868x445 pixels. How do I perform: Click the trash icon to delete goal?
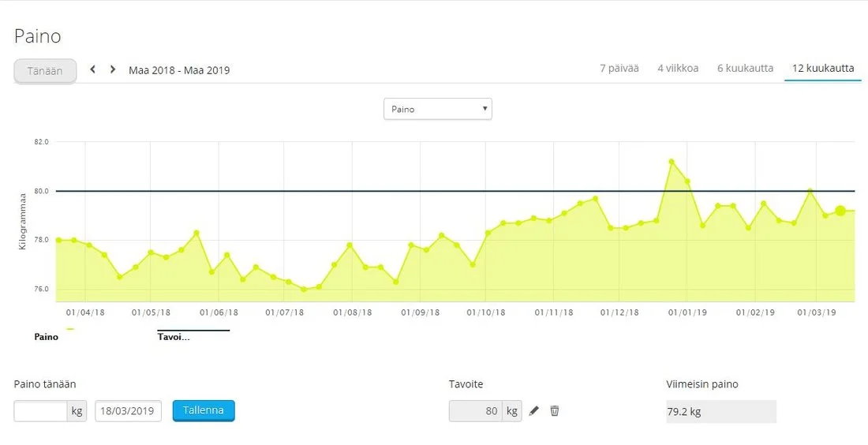pos(555,411)
